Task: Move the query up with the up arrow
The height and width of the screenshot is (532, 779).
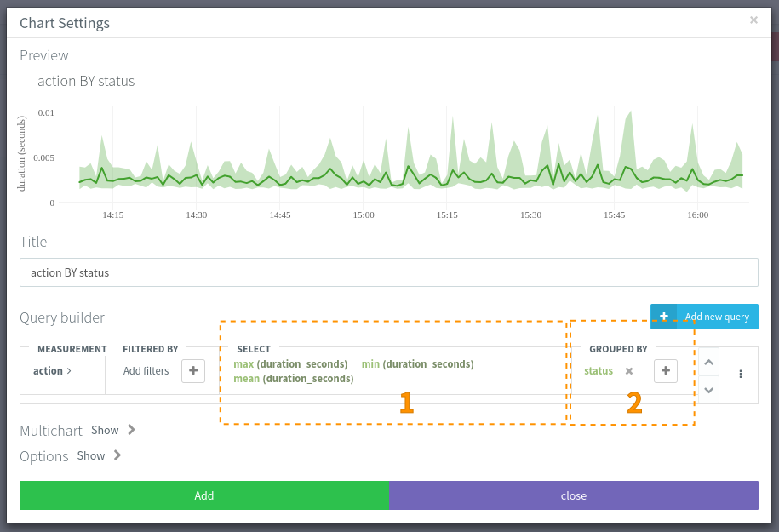Action: (707, 363)
